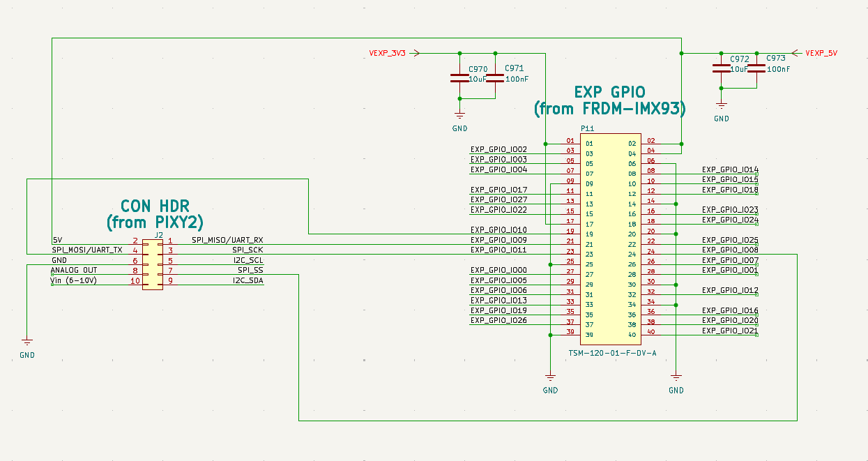Select the EXP_GPIO_IO10 net label
Screen dimensions: 868x461
click(498, 230)
